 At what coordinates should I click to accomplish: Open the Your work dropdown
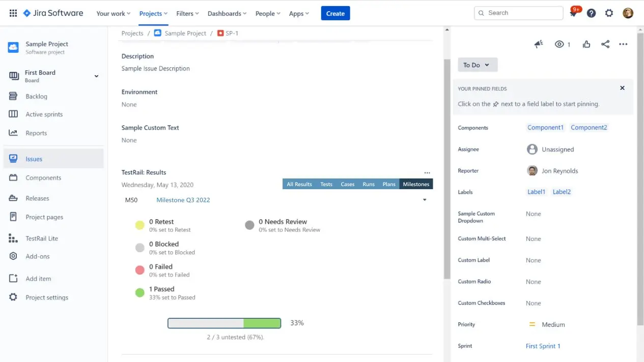point(114,14)
